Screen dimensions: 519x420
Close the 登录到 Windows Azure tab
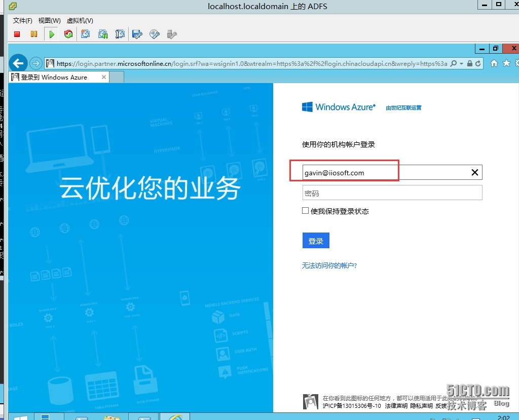[x=103, y=77]
